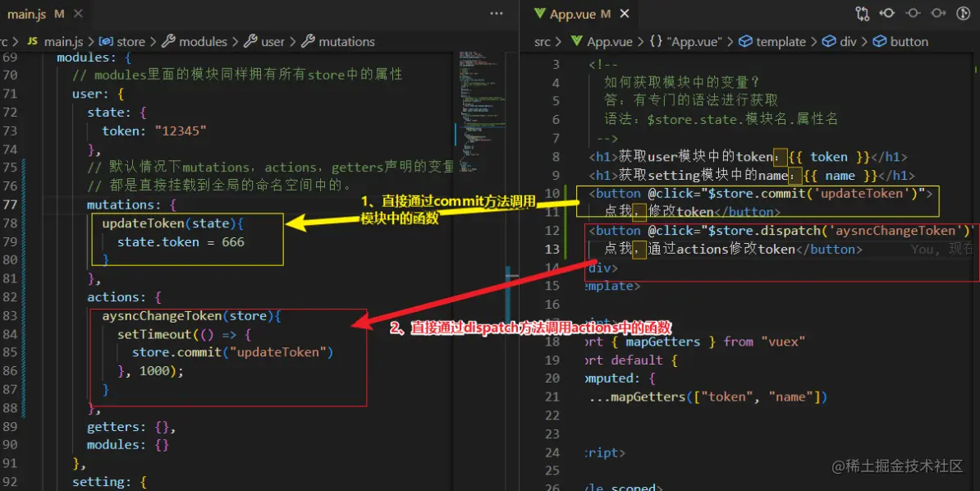Image resolution: width=980 pixels, height=491 pixels.
Task: Open previous revision using left-arrow commit icon
Action: 887,14
